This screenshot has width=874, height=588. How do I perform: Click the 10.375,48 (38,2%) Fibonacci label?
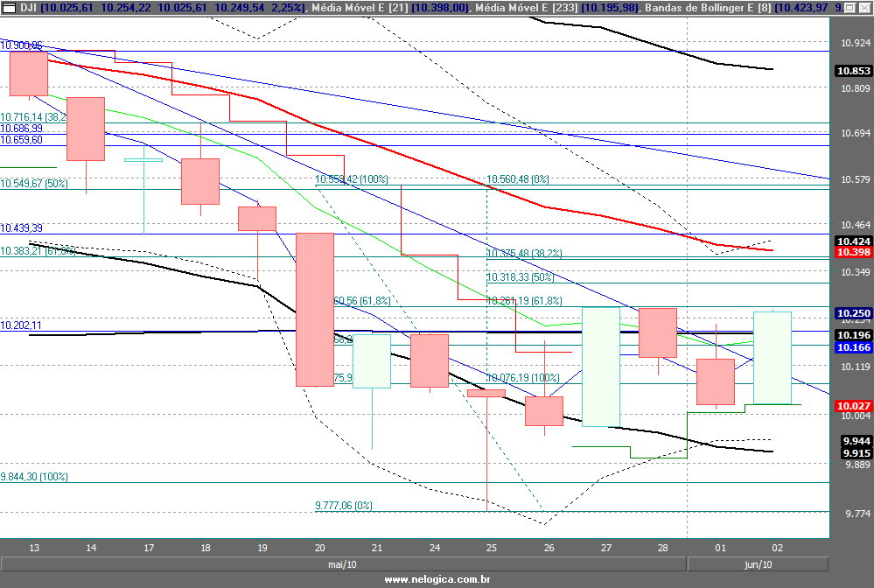pyautogui.click(x=525, y=254)
